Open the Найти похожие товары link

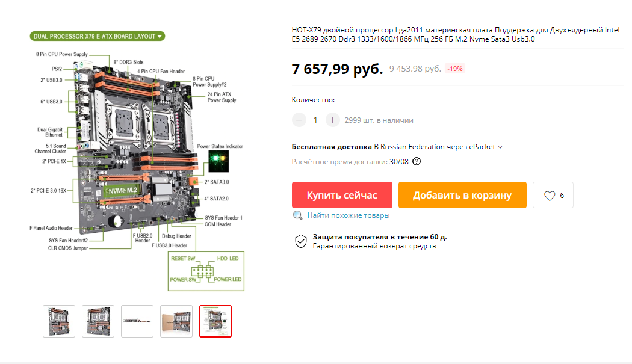click(x=349, y=215)
